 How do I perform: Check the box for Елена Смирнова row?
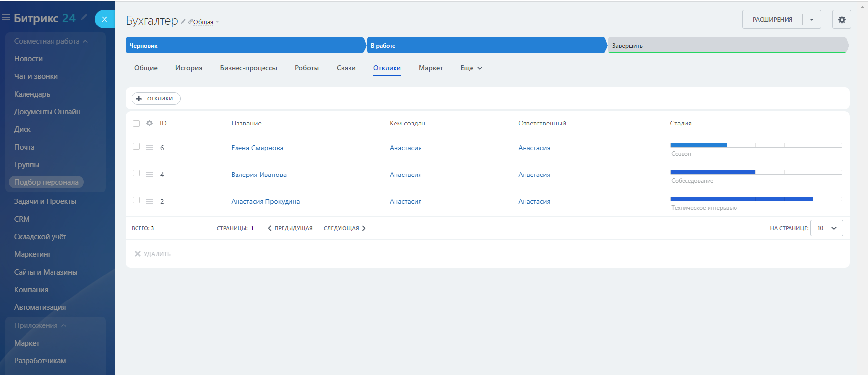click(x=136, y=146)
